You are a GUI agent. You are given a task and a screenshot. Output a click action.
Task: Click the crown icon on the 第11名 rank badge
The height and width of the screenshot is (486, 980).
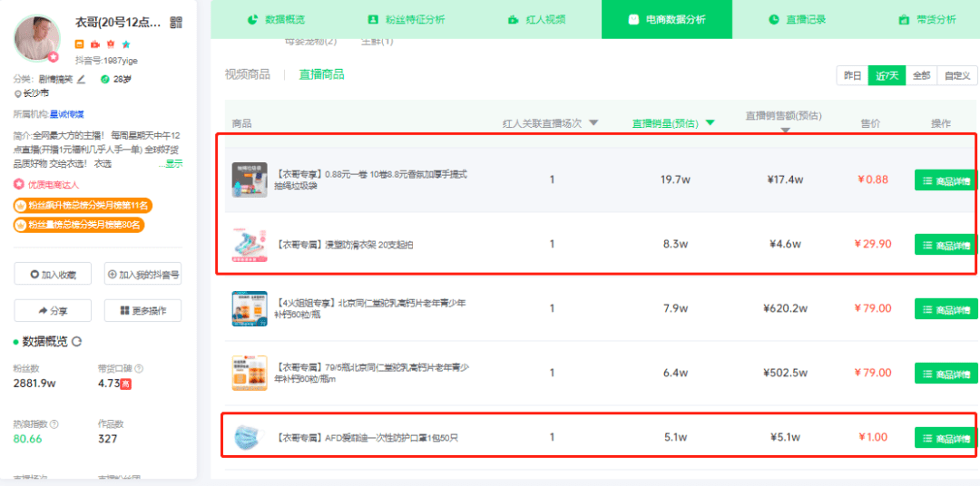point(21,206)
